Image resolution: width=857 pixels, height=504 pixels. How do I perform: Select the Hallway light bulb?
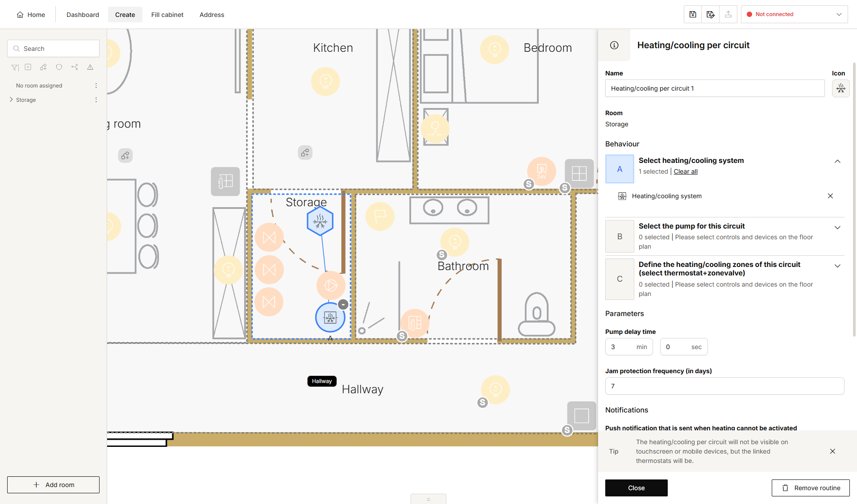495,389
